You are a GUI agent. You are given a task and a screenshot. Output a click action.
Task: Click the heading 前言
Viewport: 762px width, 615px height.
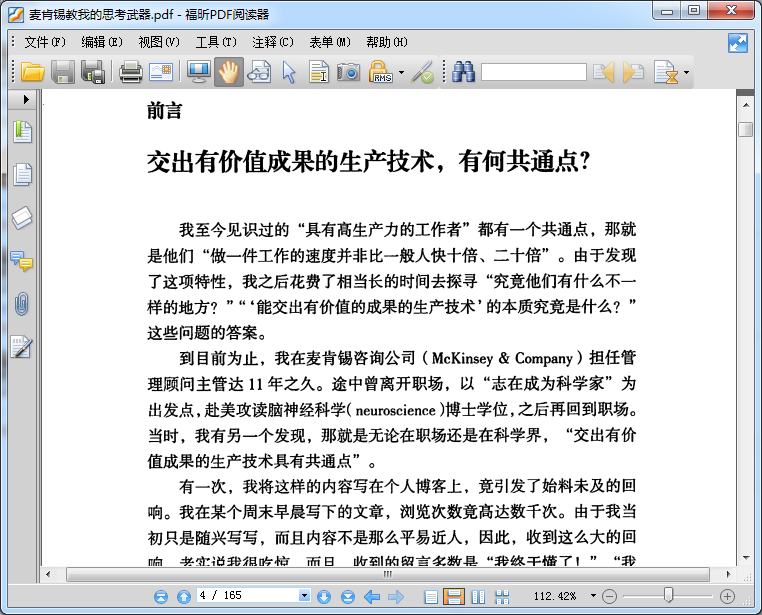(165, 111)
